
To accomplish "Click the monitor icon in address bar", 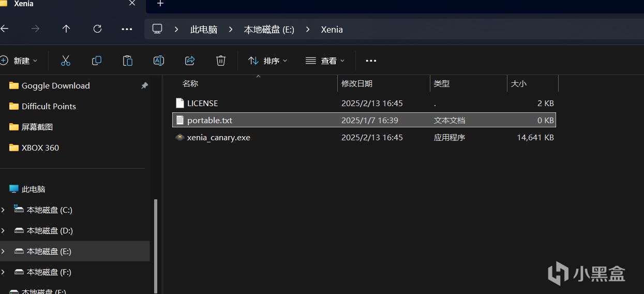I will tap(157, 29).
